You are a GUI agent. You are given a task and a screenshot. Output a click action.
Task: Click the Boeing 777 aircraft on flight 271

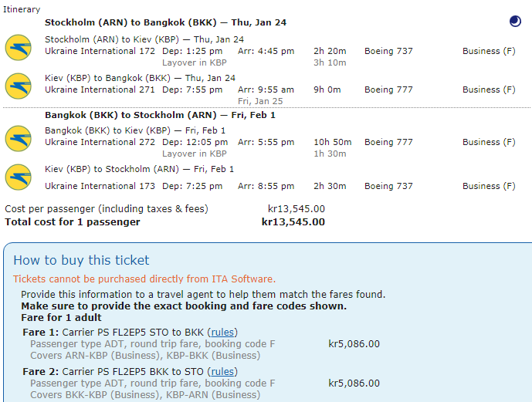pyautogui.click(x=388, y=90)
